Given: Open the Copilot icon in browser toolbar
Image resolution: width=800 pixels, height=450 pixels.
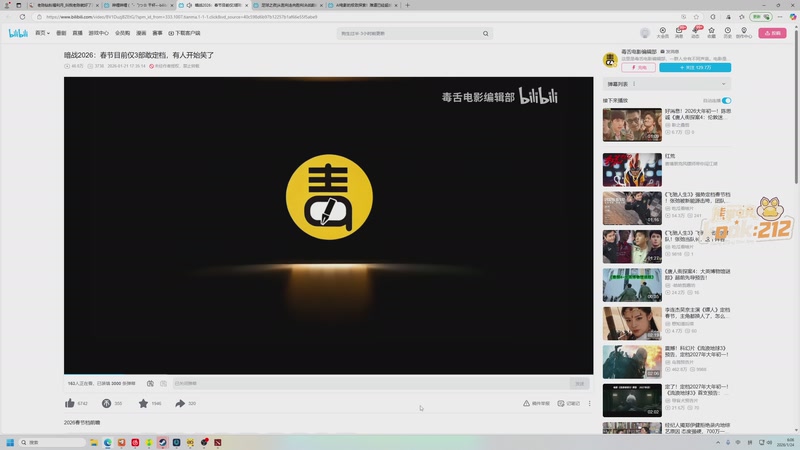Looking at the screenshot, I should (x=793, y=17).
